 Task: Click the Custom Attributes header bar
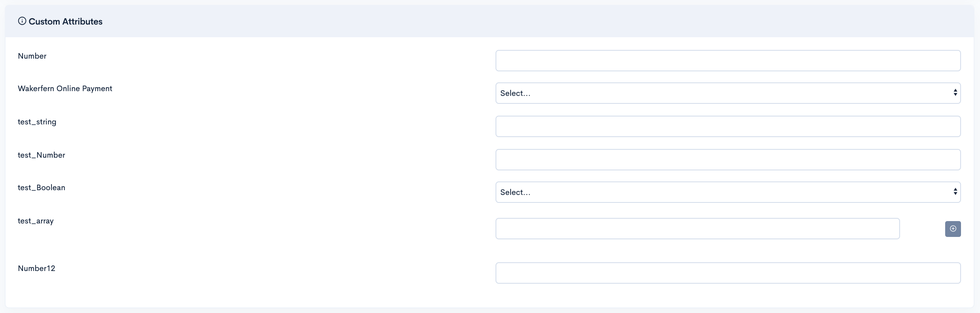point(490,21)
